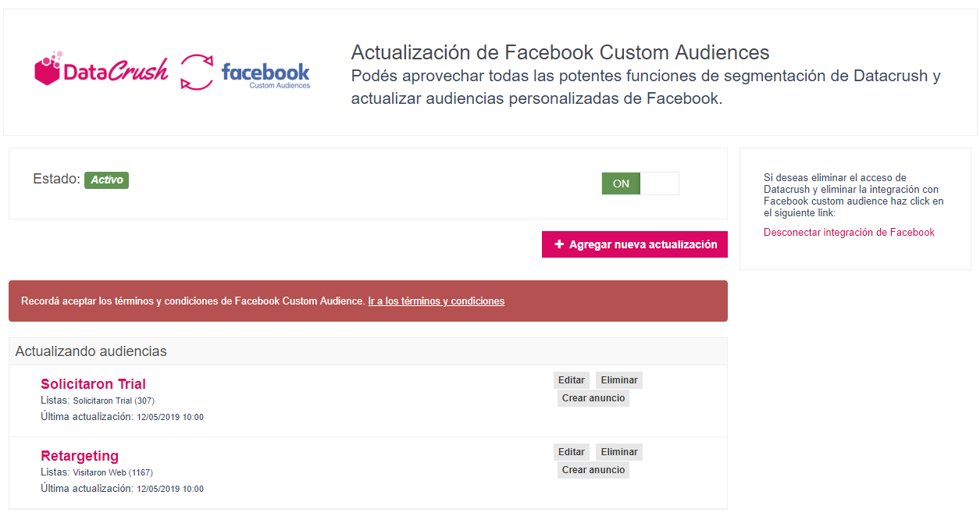The height and width of the screenshot is (520, 980).
Task: Add a new update with Agregar nueva actualización
Action: click(635, 244)
